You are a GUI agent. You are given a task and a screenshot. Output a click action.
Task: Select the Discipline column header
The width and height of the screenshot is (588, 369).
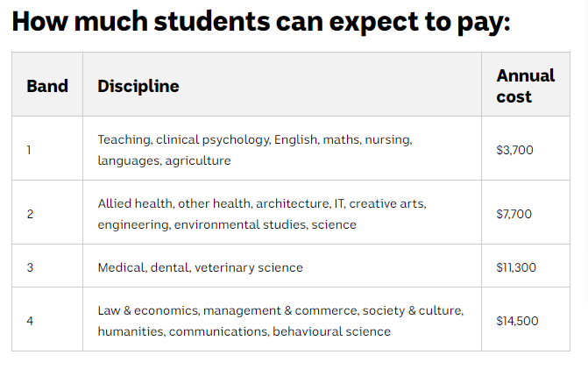[x=138, y=86]
